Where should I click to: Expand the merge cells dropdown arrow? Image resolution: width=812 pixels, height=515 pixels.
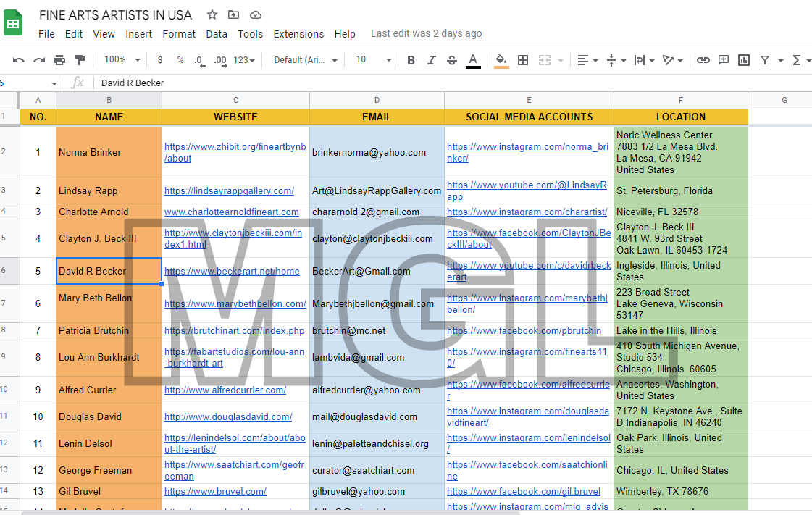pyautogui.click(x=561, y=61)
